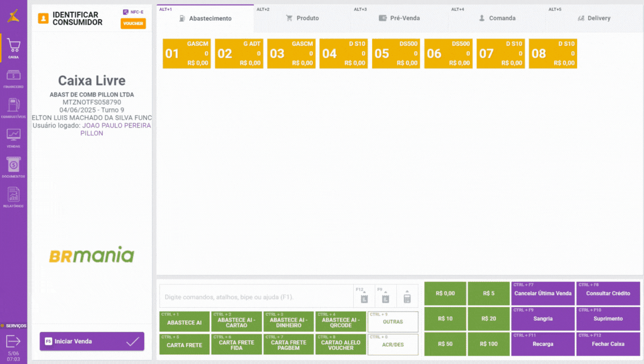Click the R$ 5 quick value button

point(488,293)
